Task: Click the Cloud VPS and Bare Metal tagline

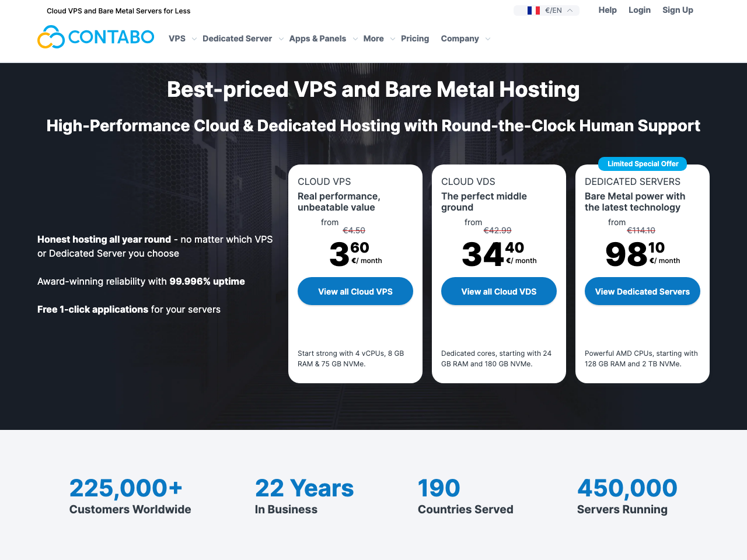Action: (118, 10)
